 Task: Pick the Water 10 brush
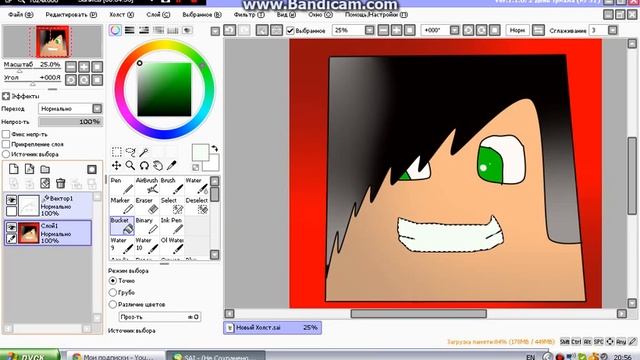tap(147, 245)
